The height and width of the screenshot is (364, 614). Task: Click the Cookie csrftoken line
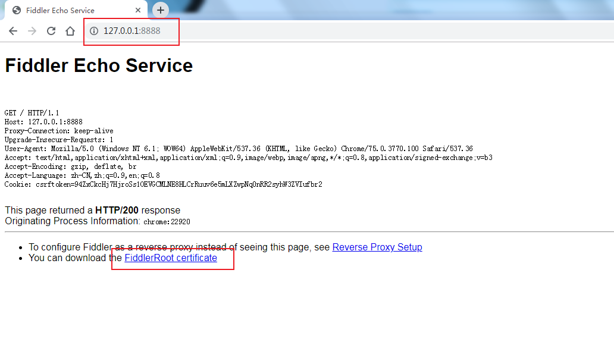click(163, 184)
